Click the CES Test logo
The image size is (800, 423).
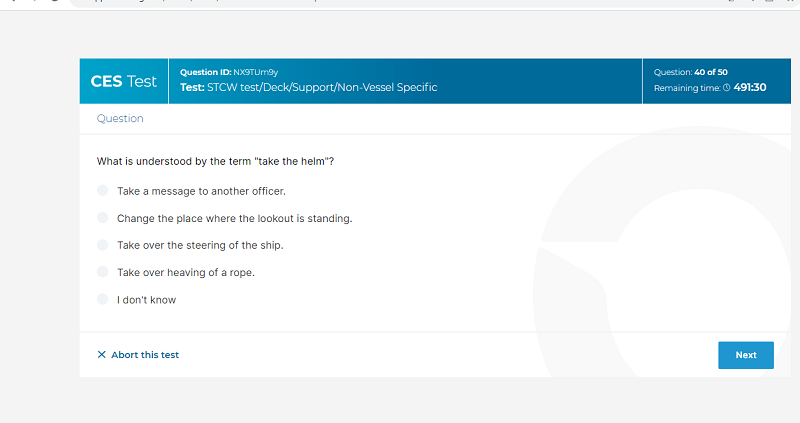(124, 81)
